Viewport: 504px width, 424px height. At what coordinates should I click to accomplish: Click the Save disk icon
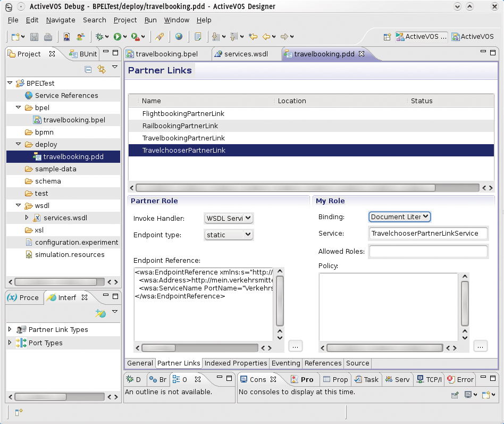tap(34, 37)
